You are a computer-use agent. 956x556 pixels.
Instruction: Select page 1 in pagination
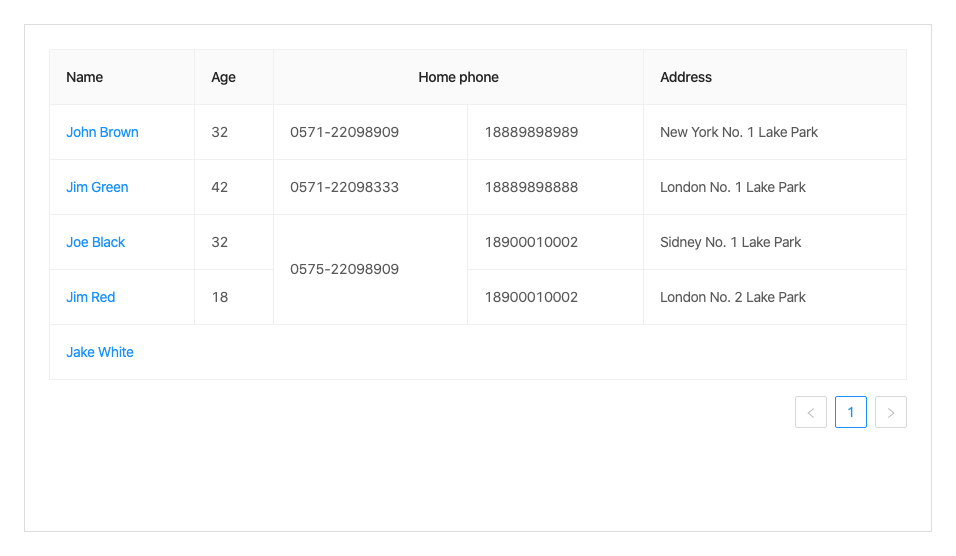[850, 412]
